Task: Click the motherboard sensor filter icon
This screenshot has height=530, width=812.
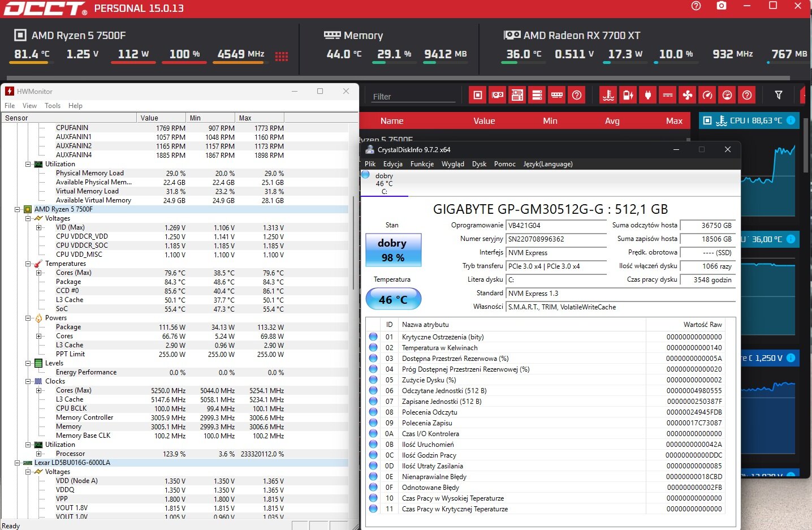Action: pyautogui.click(x=517, y=95)
